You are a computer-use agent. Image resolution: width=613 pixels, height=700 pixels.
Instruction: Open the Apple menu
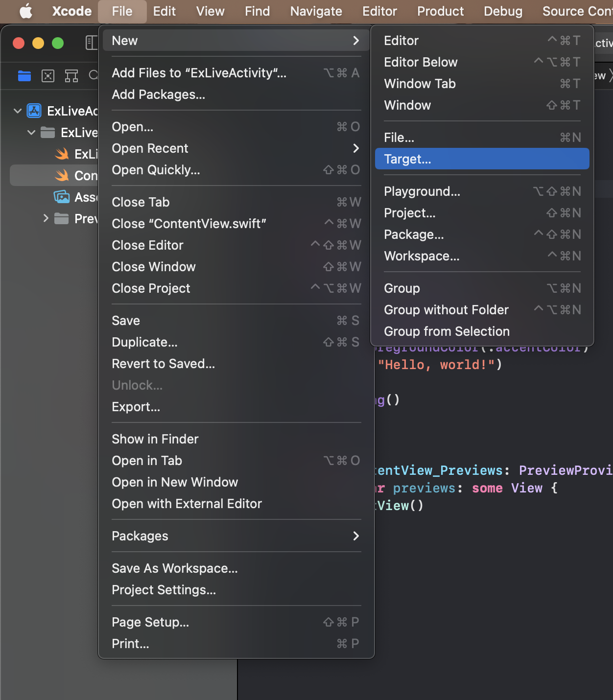tap(26, 11)
